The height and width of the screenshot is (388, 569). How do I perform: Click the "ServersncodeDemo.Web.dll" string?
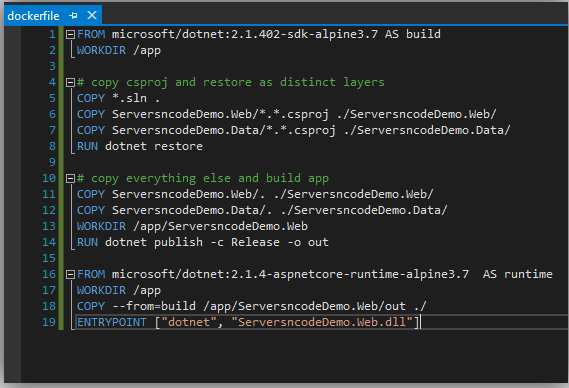pos(322,322)
